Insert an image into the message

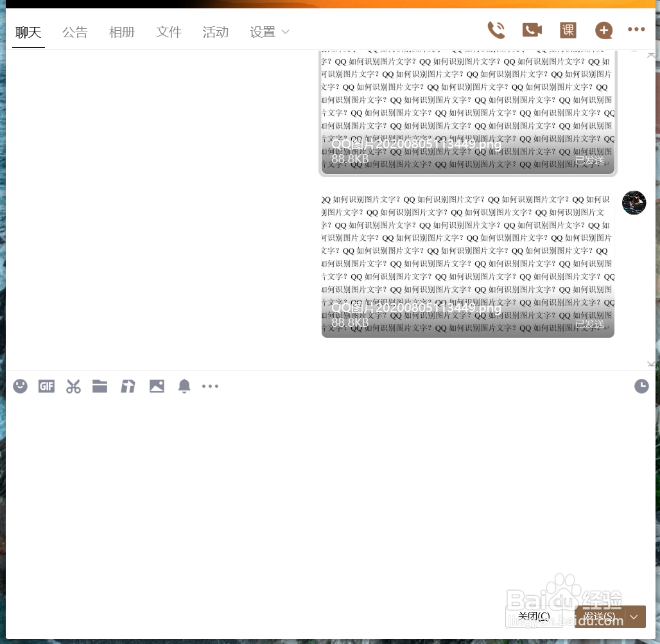coord(157,386)
